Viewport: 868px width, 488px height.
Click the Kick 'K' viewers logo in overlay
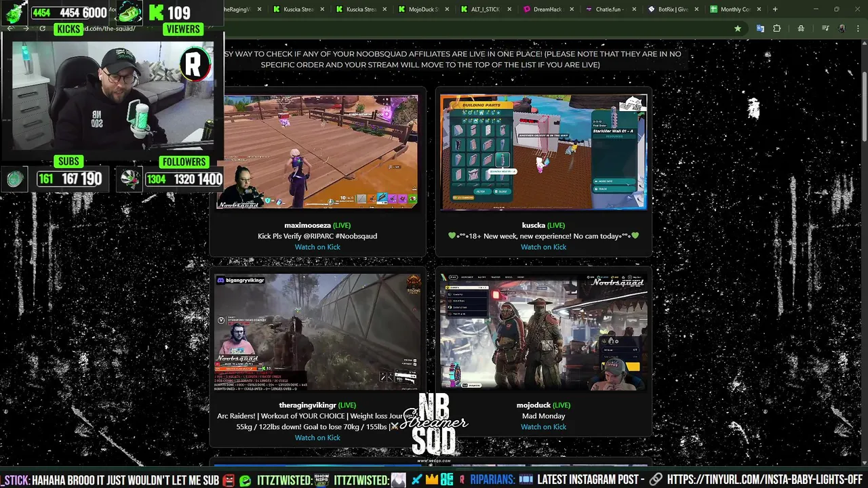click(156, 12)
